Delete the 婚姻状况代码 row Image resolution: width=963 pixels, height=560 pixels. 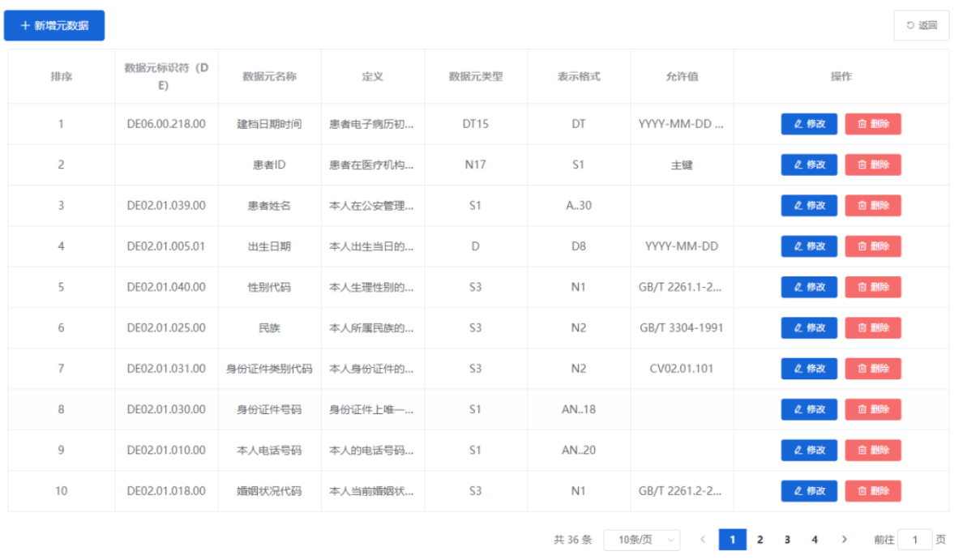coord(873,491)
